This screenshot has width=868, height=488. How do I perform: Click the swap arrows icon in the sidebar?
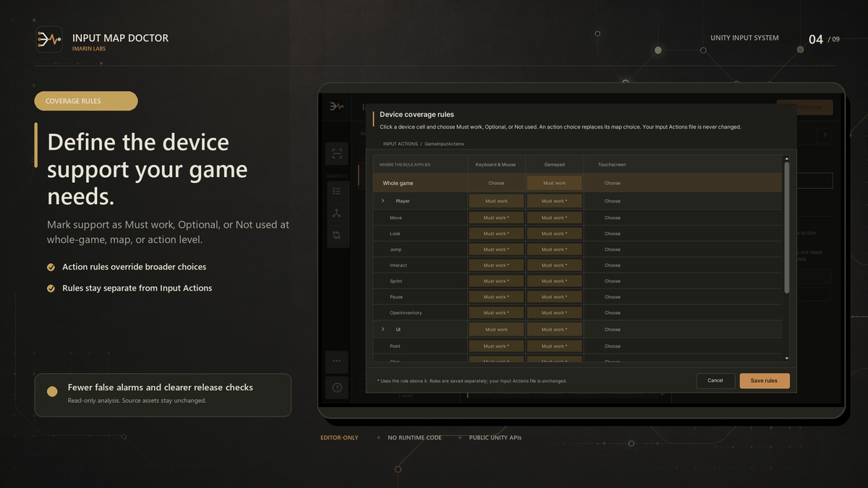[x=336, y=235]
